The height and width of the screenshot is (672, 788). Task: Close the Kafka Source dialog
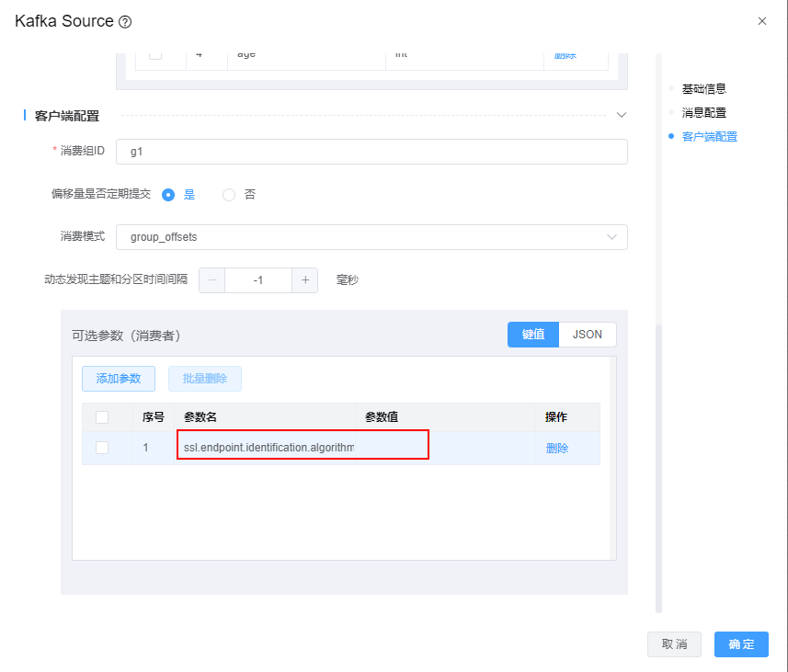pos(761,21)
